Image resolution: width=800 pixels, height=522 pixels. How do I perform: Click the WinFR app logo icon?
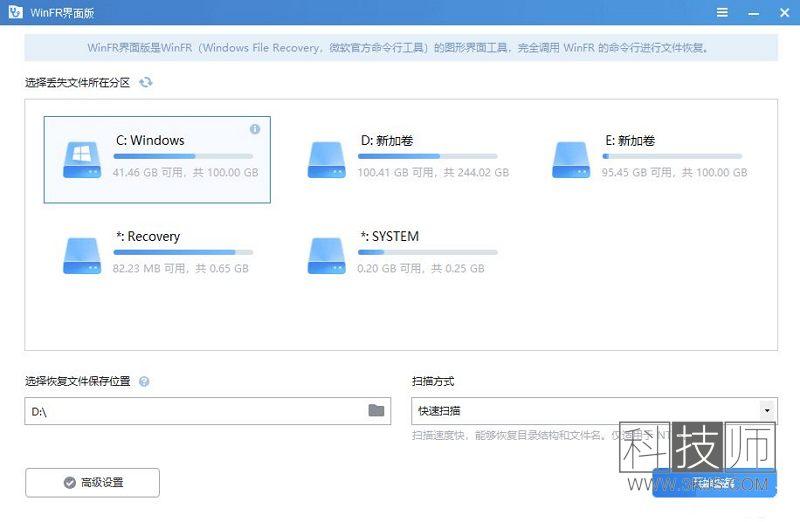coord(15,12)
